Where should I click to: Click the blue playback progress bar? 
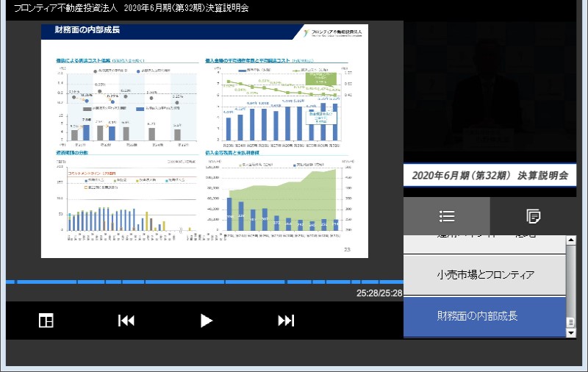click(x=204, y=282)
